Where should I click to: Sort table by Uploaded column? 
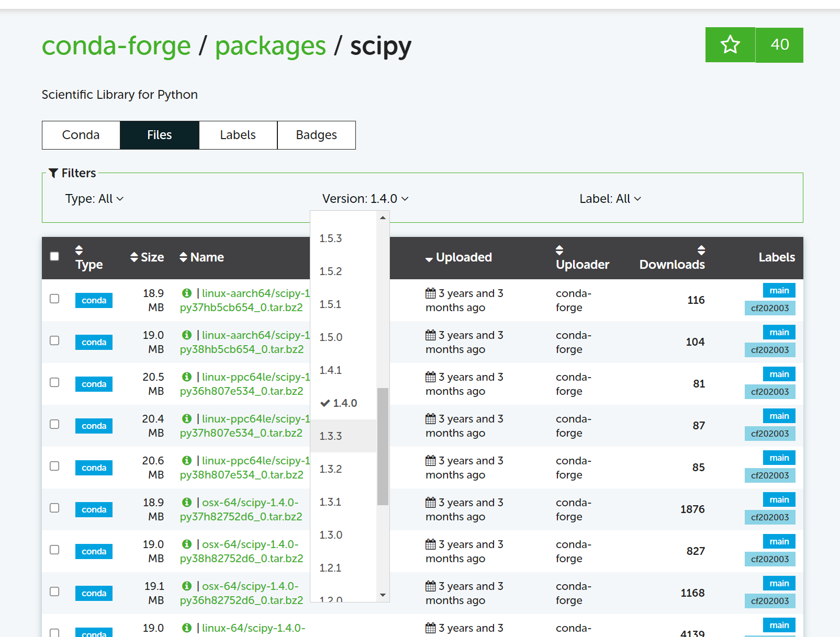458,258
